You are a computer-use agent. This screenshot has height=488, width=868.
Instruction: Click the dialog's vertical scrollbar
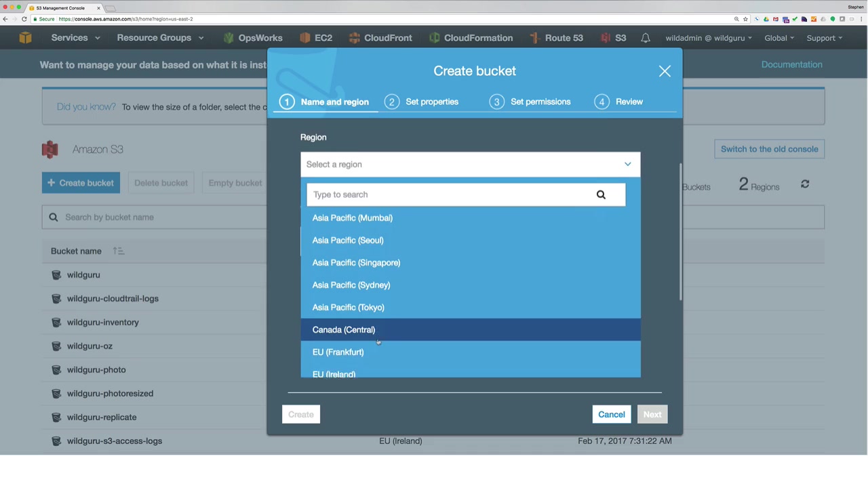(x=680, y=232)
